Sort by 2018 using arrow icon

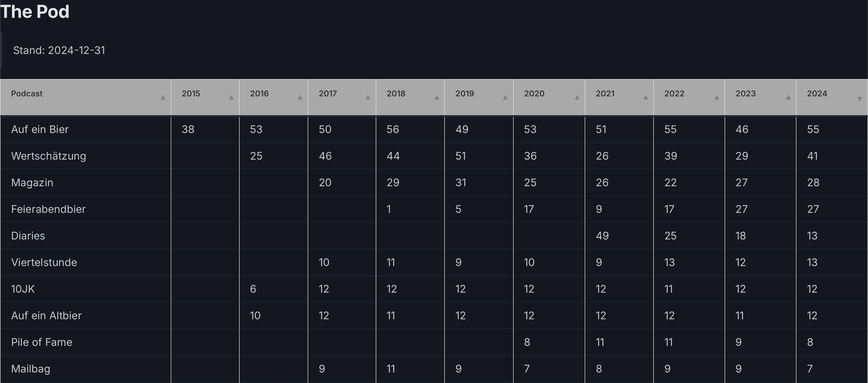(437, 98)
